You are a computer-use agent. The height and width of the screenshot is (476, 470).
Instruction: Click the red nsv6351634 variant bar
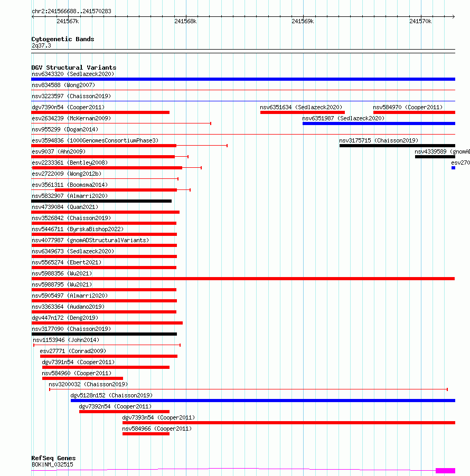coord(302,112)
